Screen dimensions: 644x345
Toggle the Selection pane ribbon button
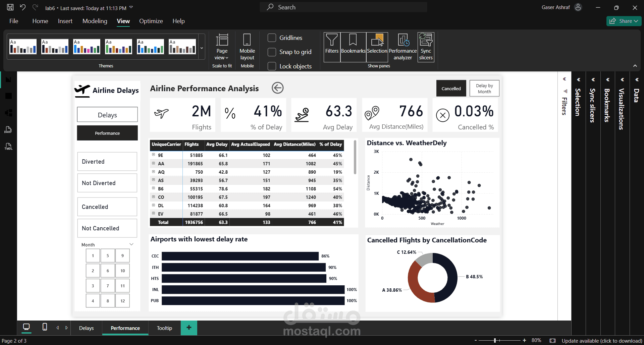(x=377, y=47)
